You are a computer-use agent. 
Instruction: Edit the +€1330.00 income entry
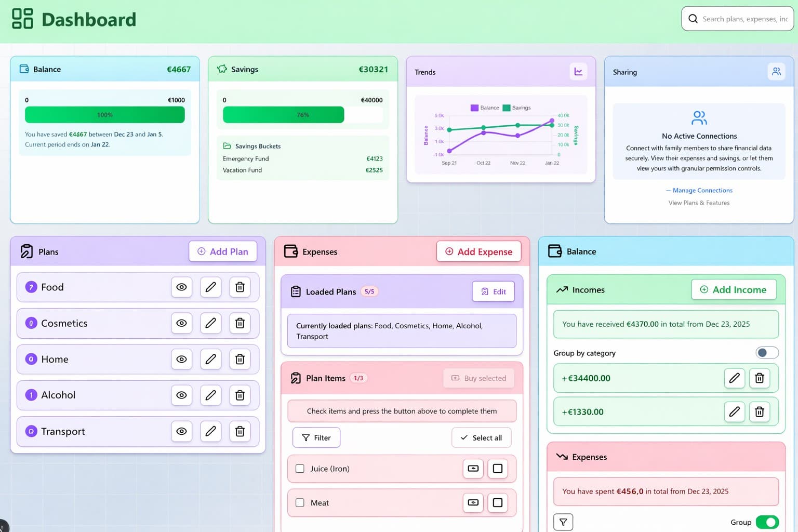(735, 412)
